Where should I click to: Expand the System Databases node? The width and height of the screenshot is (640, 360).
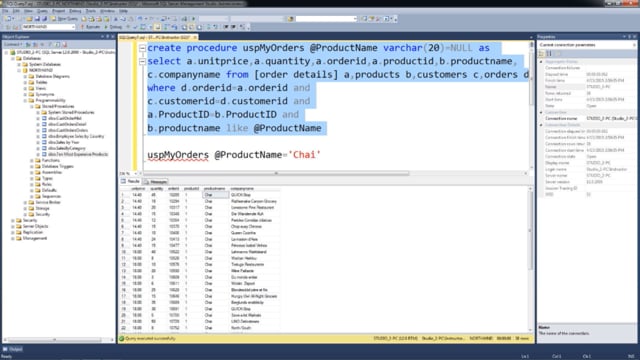pos(19,64)
